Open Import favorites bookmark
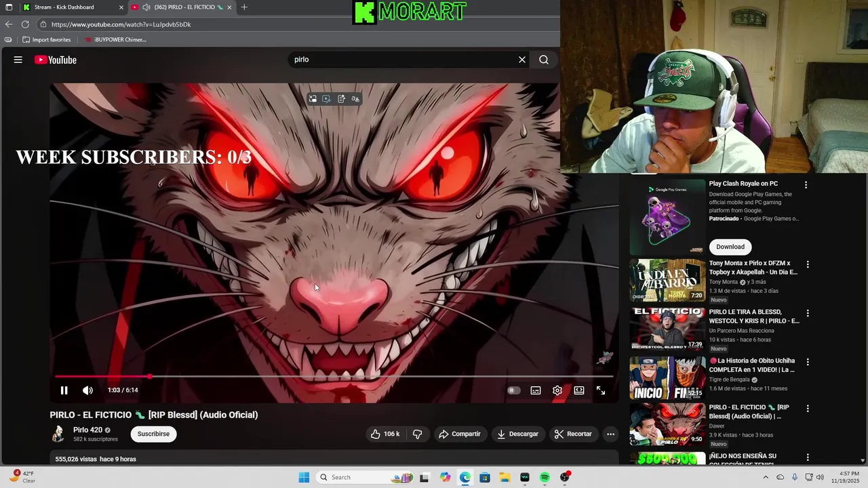 pyautogui.click(x=47, y=40)
